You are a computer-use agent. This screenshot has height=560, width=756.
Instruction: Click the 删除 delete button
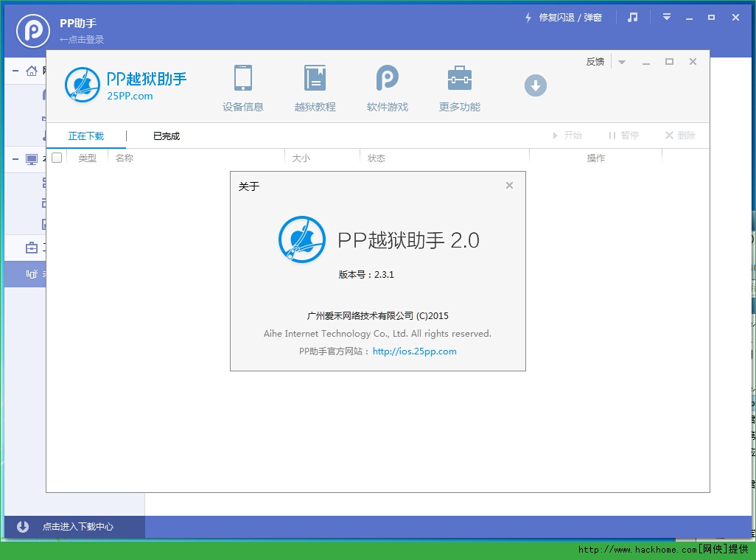point(680,136)
